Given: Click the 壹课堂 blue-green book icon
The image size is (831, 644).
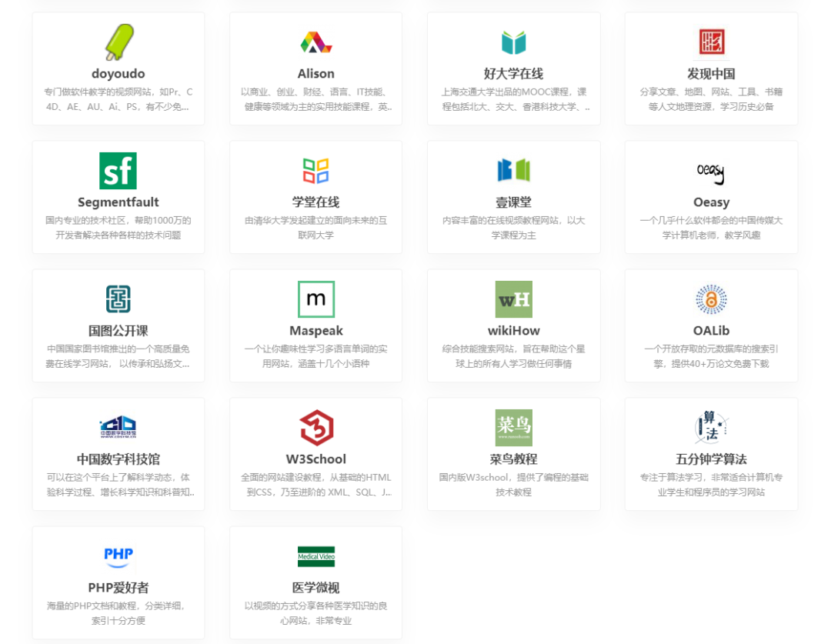Looking at the screenshot, I should click(513, 171).
